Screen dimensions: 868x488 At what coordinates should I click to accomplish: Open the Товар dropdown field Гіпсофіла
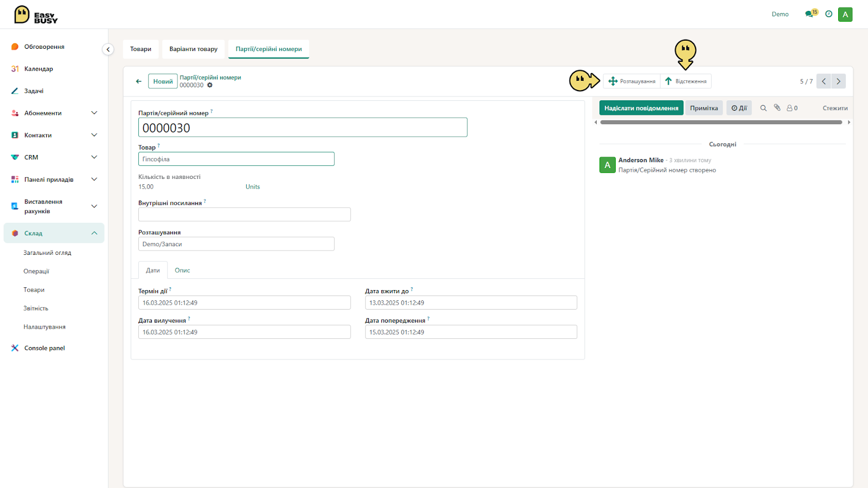(237, 159)
